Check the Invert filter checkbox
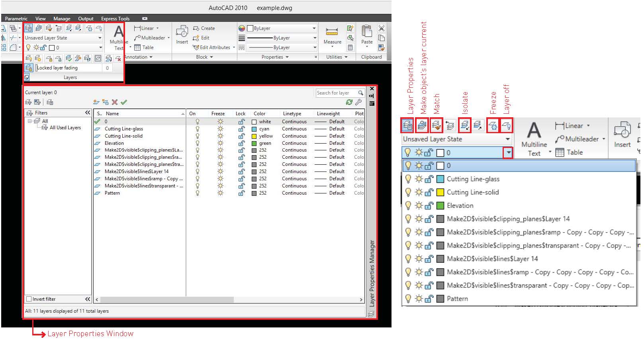Screen dimensions: 644x339 click(x=29, y=299)
